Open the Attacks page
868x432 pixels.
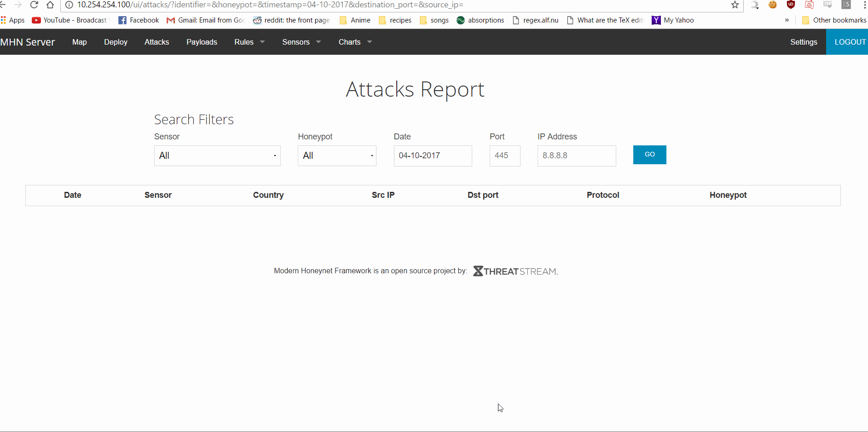[157, 42]
